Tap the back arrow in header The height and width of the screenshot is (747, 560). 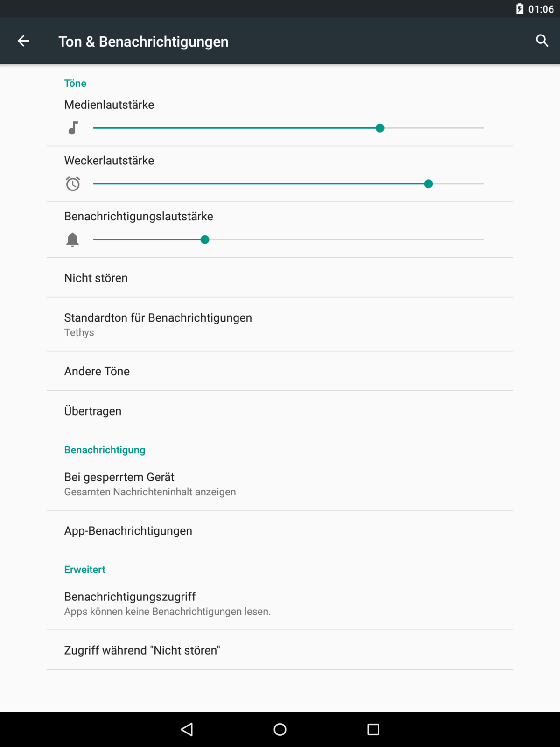pyautogui.click(x=23, y=42)
